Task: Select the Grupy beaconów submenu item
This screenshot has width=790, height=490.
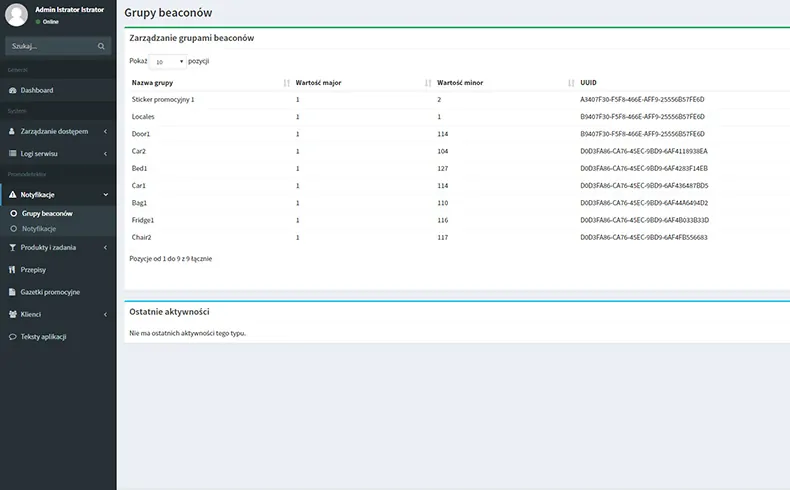Action: pyautogui.click(x=46, y=214)
